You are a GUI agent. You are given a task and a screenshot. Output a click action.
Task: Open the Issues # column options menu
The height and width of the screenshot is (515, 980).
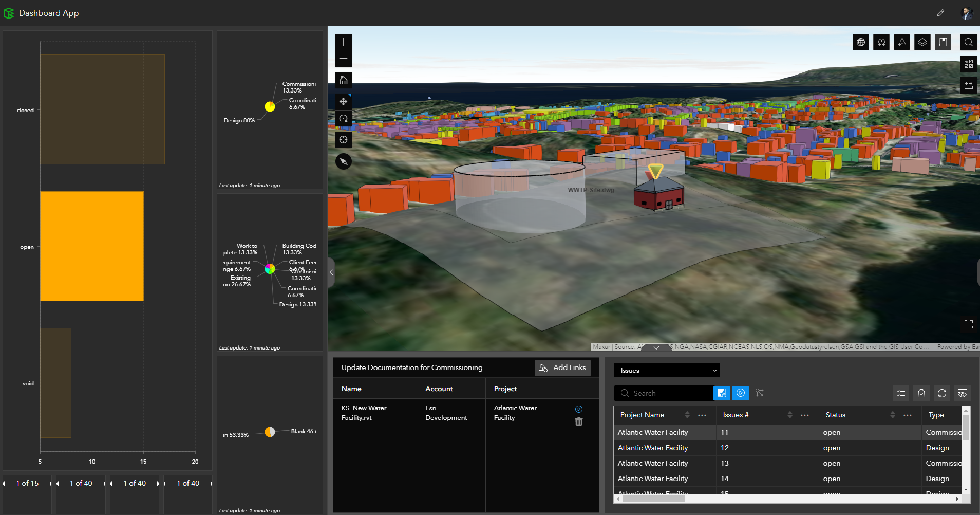(x=805, y=415)
